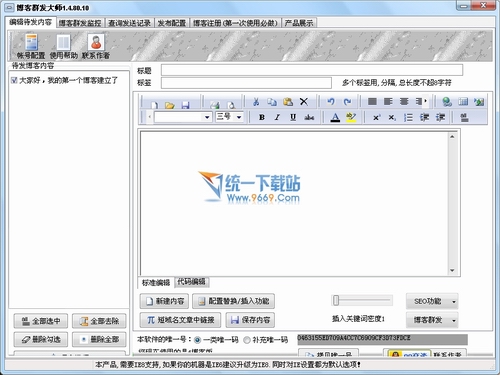The height and width of the screenshot is (375, 500).
Task: Toggle underline formatting
Action: (x=293, y=117)
